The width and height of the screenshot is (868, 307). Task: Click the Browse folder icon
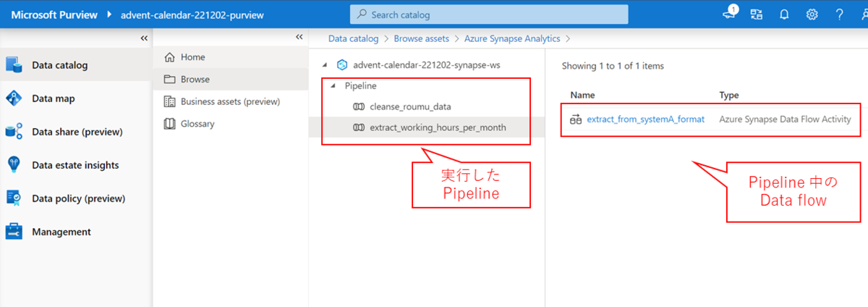coord(170,80)
